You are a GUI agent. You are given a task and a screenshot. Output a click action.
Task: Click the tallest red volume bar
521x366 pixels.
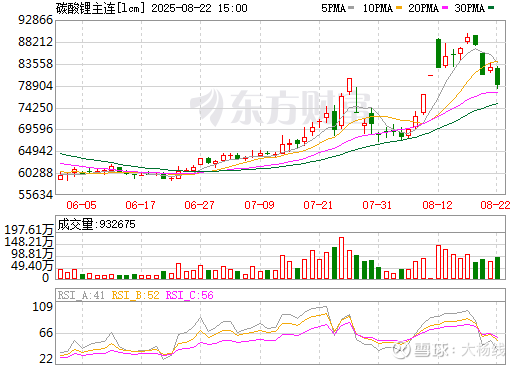pyautogui.click(x=341, y=258)
